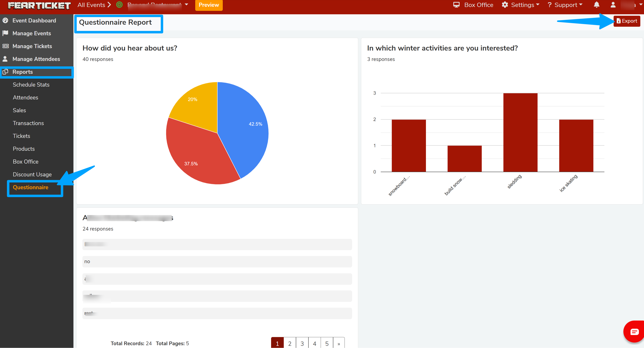
Task: Open the event selector dropdown arrow
Action: [x=186, y=4]
